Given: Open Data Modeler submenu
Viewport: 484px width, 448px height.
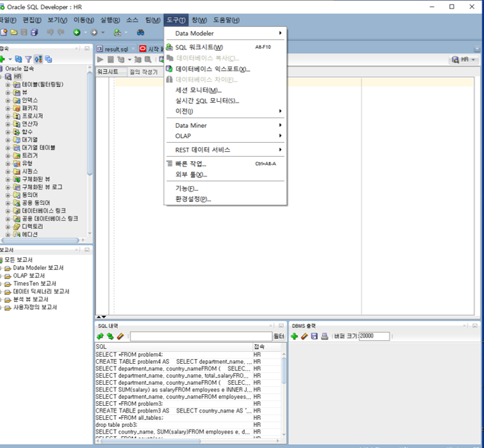Looking at the screenshot, I should pyautogui.click(x=226, y=34).
